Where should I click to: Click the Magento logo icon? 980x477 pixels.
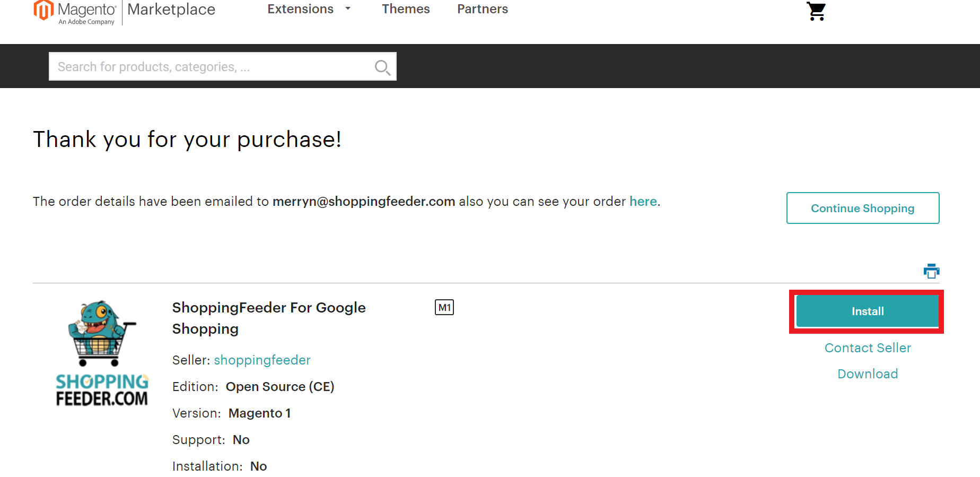pyautogui.click(x=44, y=10)
